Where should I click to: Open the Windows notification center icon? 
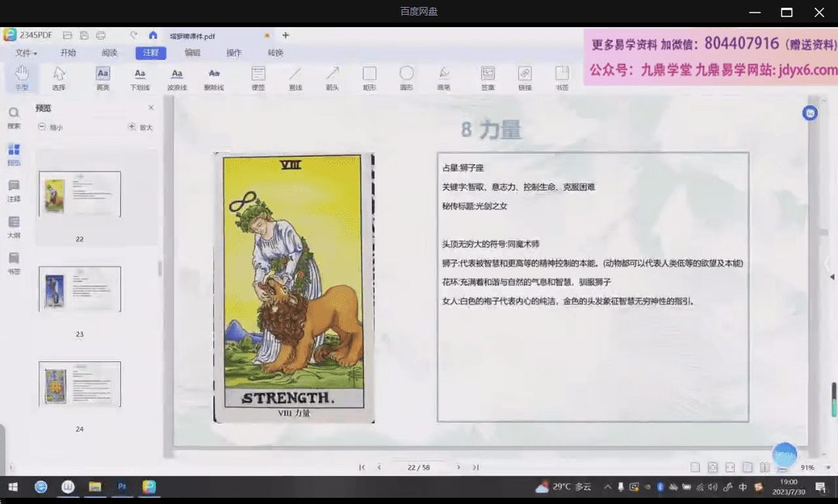(x=820, y=487)
